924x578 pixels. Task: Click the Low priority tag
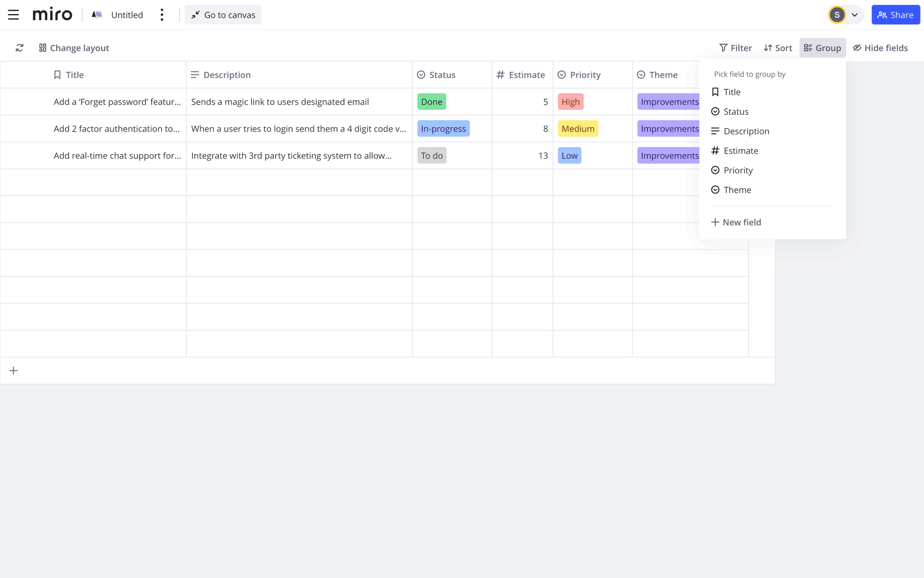569,156
